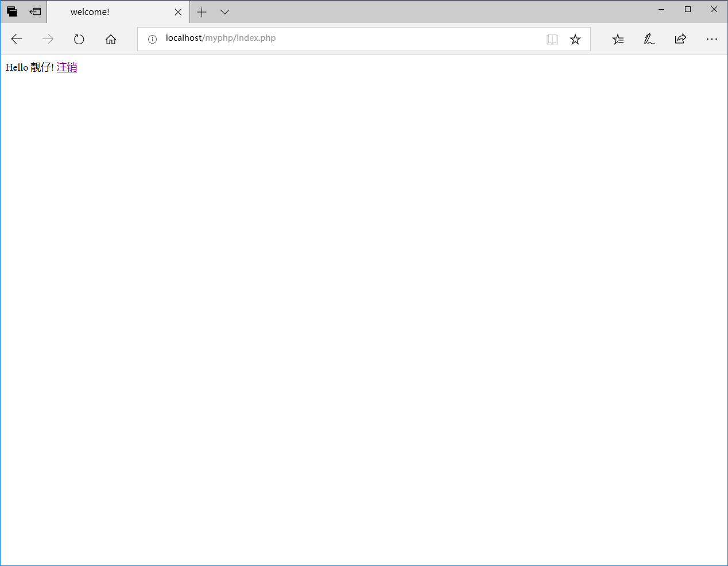Go to the home page
This screenshot has width=728, height=566.
(111, 39)
